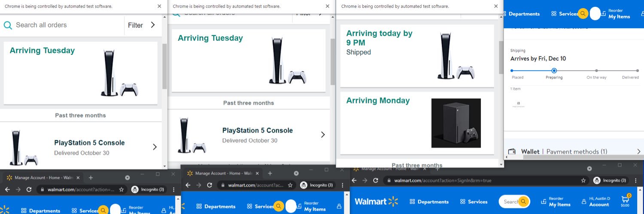This screenshot has height=214, width=644.
Task: Reload the page in the bottom-right Chrome window
Action: [375, 181]
